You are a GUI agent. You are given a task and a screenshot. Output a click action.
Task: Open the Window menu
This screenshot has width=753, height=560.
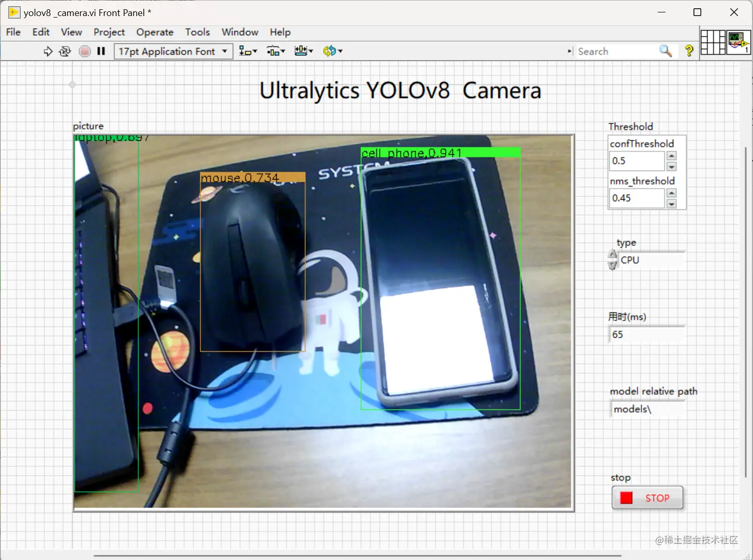coord(240,32)
